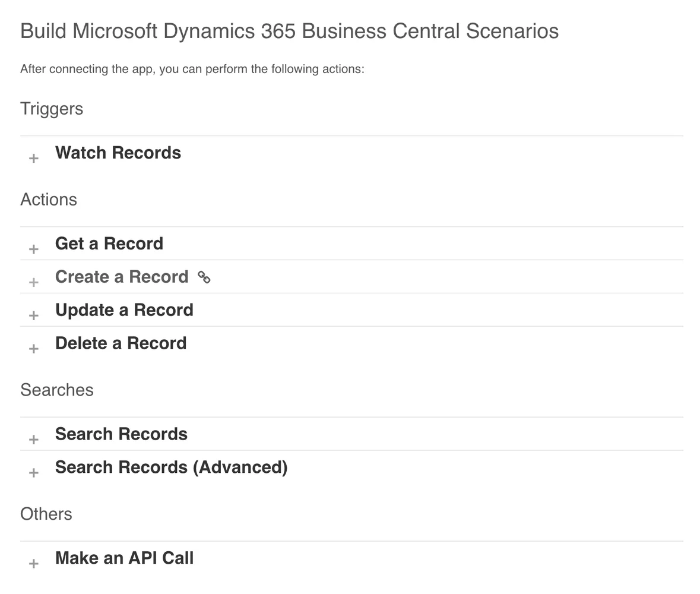Screen dimensions: 700x594
Task: Select the Get a Record action label
Action: pyautogui.click(x=109, y=244)
